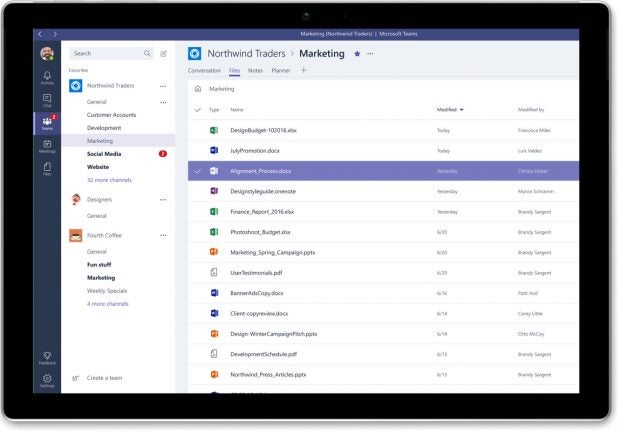
Task: Click the Excel icon for DesignBudget-102016.xlsx
Action: (x=214, y=130)
